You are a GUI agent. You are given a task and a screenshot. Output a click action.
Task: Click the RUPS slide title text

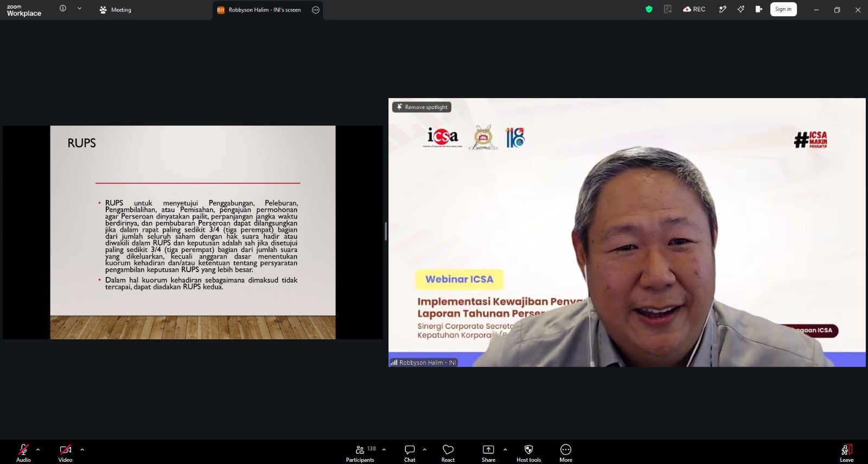coord(81,143)
